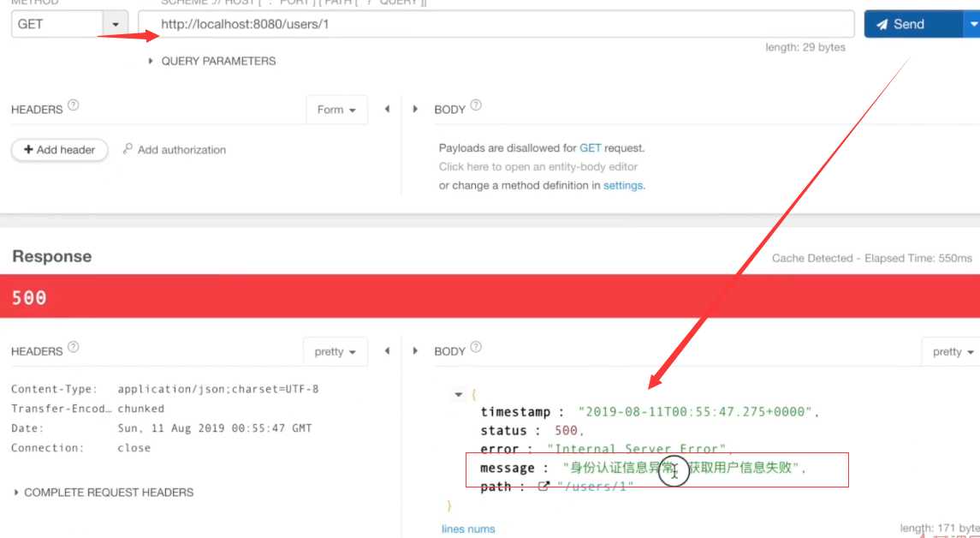Open response headers pretty dropdown

point(335,351)
